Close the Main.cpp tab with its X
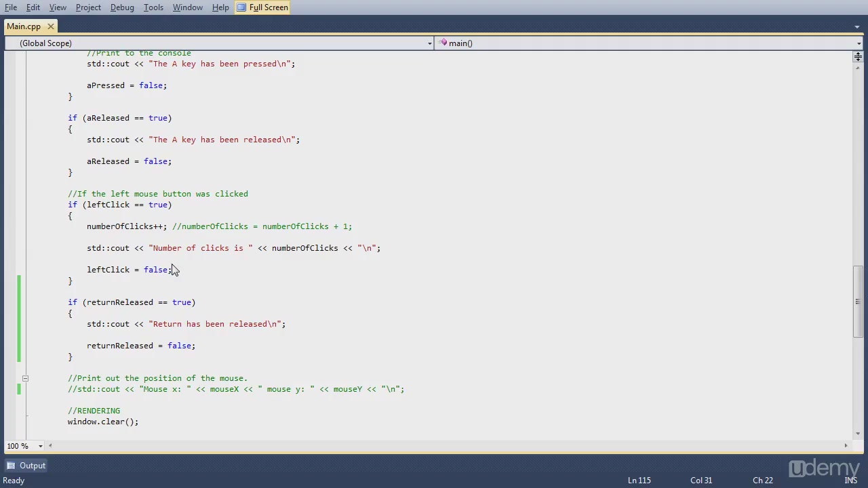 50,26
